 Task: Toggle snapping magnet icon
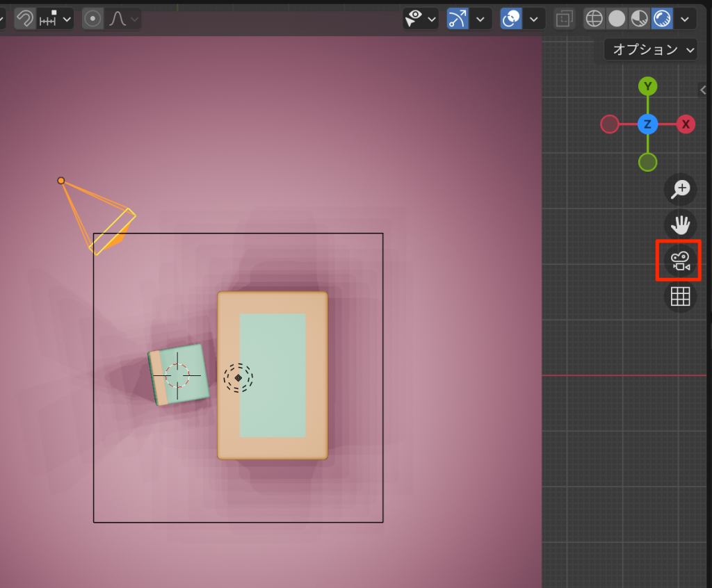pyautogui.click(x=25, y=18)
